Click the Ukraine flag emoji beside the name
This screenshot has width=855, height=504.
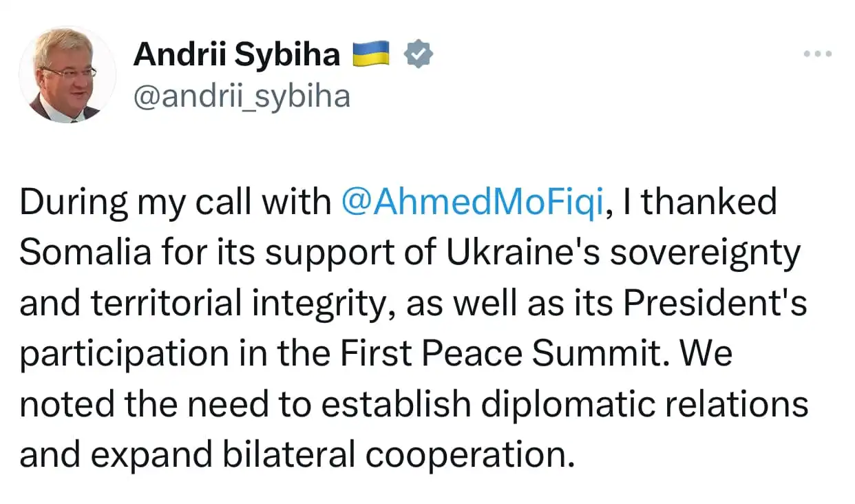tap(372, 54)
